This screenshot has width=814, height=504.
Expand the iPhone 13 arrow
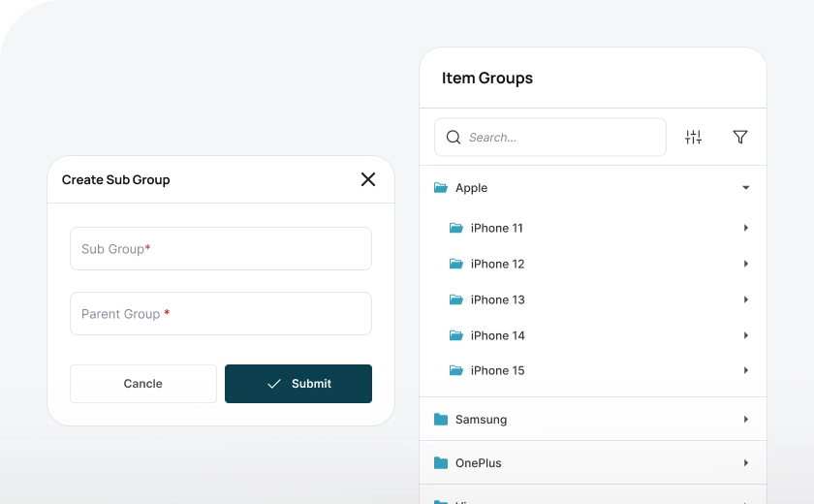[x=745, y=299]
